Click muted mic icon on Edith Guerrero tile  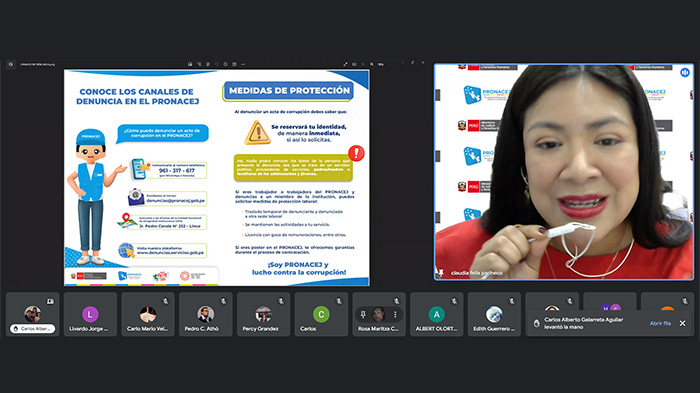click(x=512, y=301)
